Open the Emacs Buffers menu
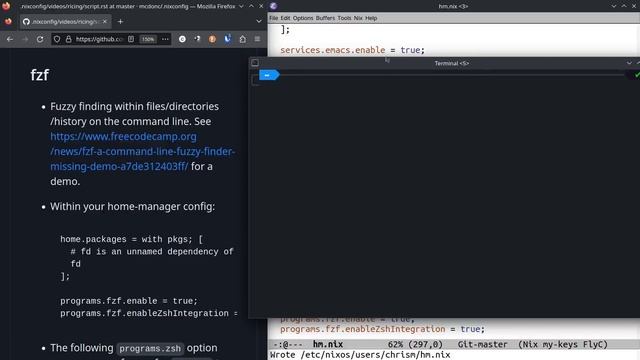 (325, 18)
